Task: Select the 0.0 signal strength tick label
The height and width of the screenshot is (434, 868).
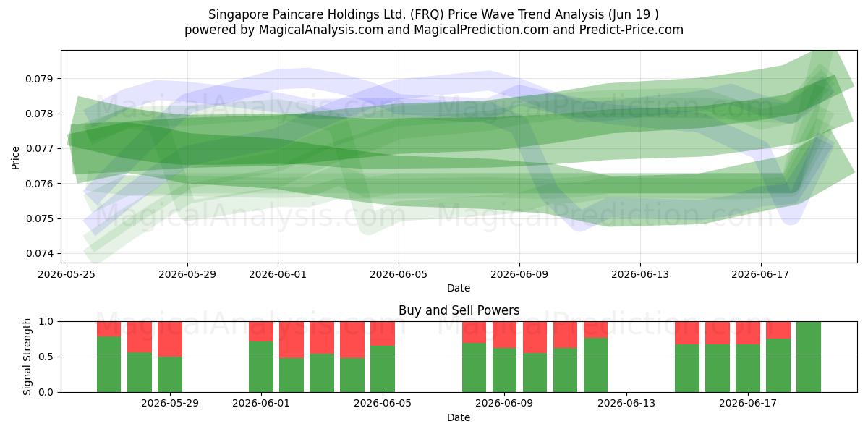Action: (x=48, y=392)
